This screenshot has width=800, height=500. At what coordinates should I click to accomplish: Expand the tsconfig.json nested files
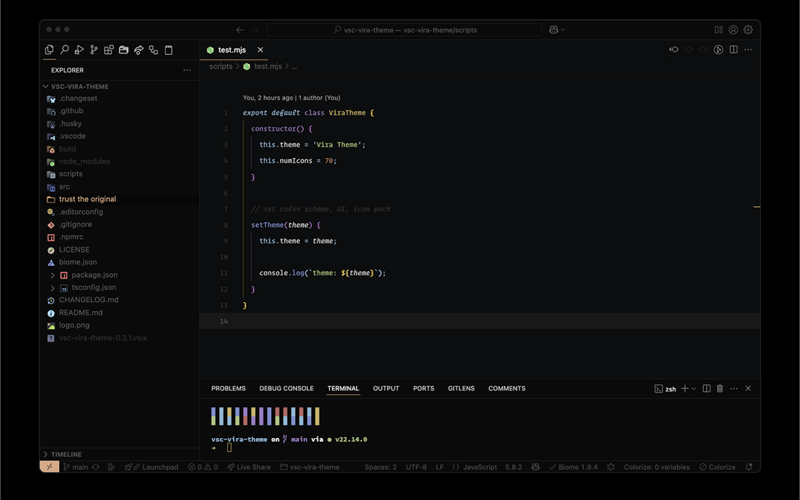[x=52, y=288]
